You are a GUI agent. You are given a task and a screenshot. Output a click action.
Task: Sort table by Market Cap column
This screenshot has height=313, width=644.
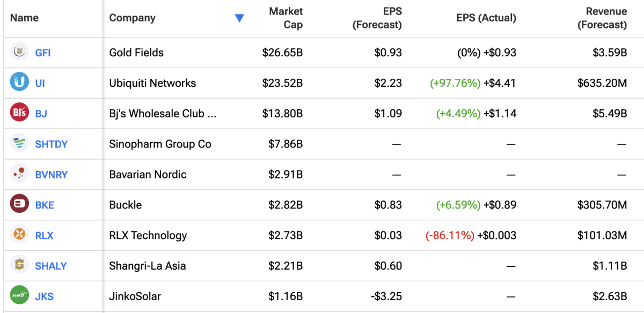pyautogui.click(x=286, y=18)
